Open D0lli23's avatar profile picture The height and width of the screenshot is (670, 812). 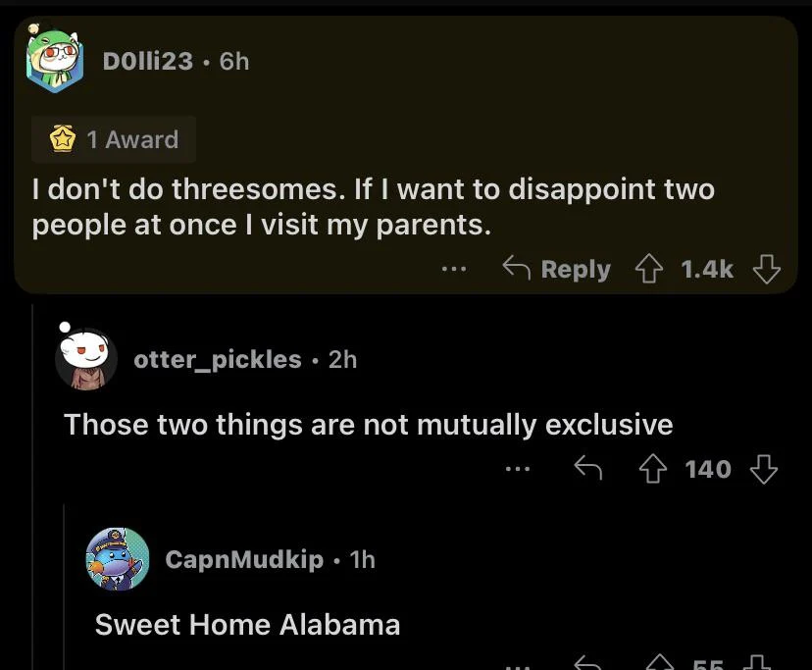[x=55, y=59]
